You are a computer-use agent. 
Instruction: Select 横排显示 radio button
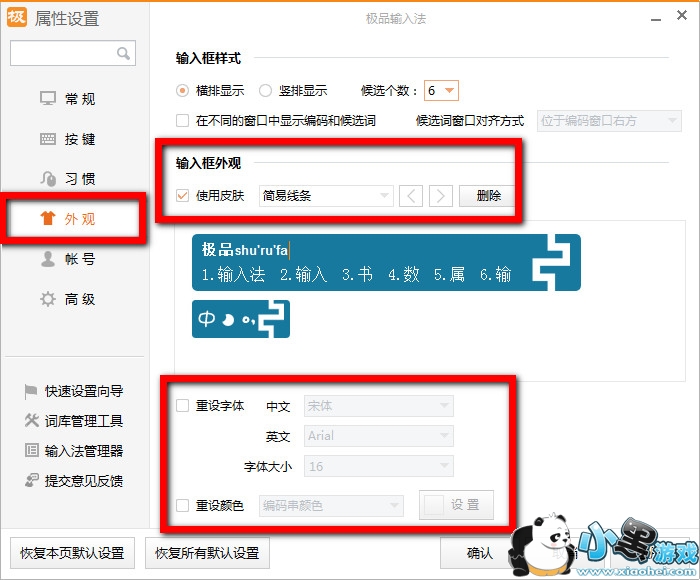click(x=182, y=91)
